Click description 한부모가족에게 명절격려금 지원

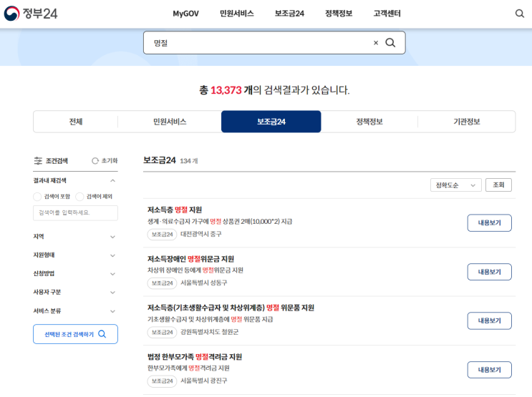(188, 368)
